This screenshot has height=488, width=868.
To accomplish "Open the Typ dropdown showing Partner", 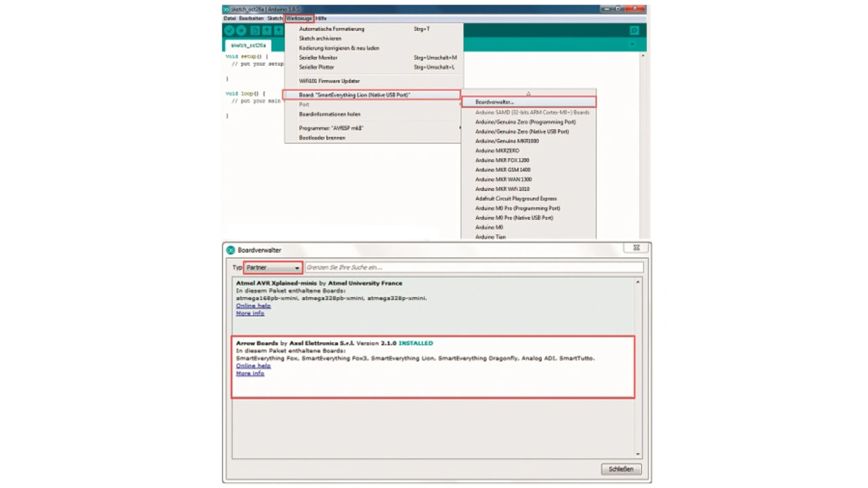I will pyautogui.click(x=273, y=268).
